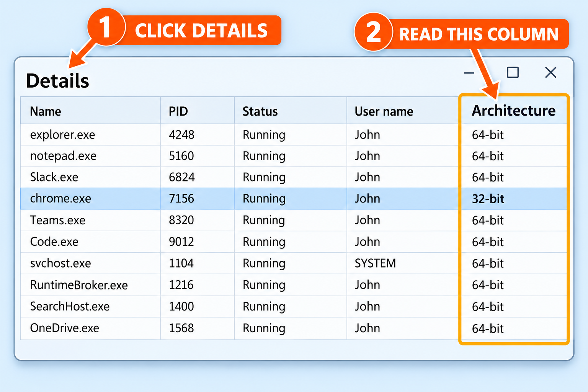Click PID value 1568
This screenshot has width=588, height=392.
181,328
